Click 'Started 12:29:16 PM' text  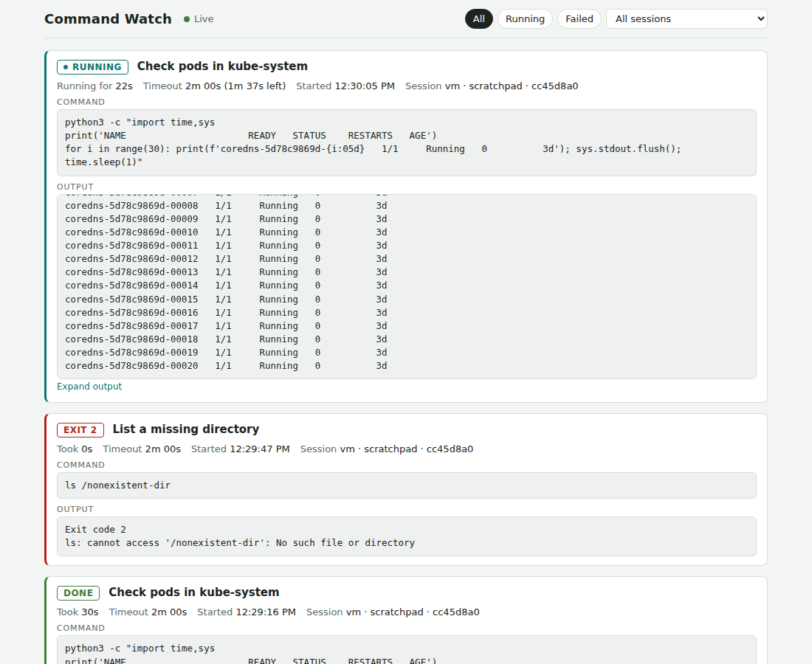tap(247, 612)
